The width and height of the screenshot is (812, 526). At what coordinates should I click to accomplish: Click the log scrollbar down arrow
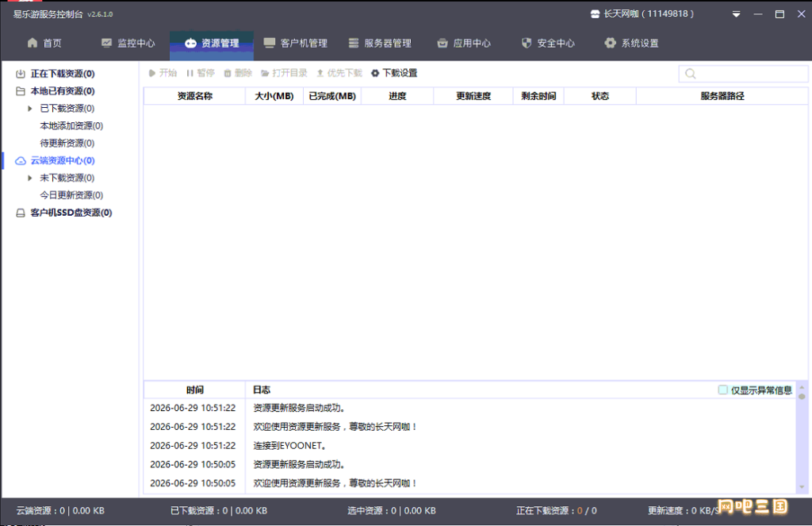[x=802, y=487]
